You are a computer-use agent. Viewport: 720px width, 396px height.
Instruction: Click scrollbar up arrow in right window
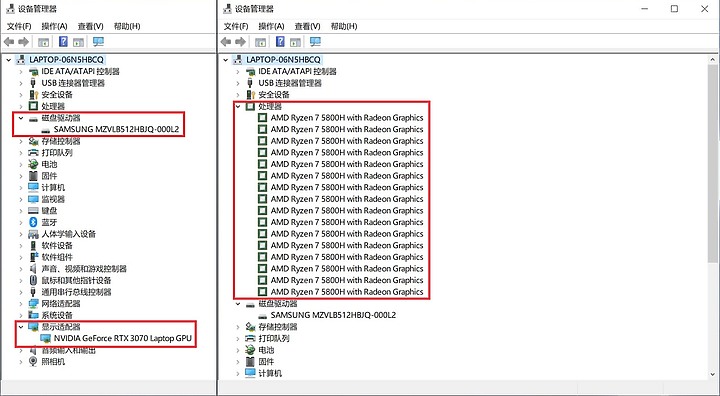click(x=713, y=60)
